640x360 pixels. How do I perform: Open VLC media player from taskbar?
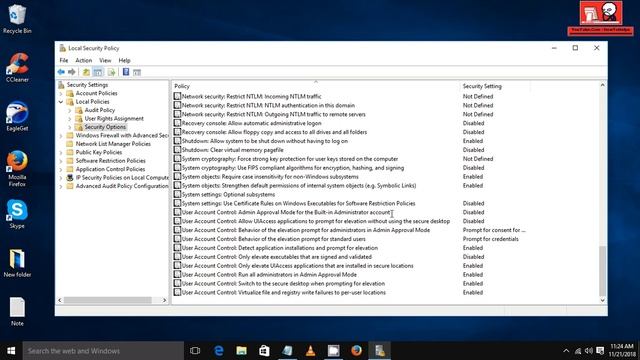click(310, 351)
